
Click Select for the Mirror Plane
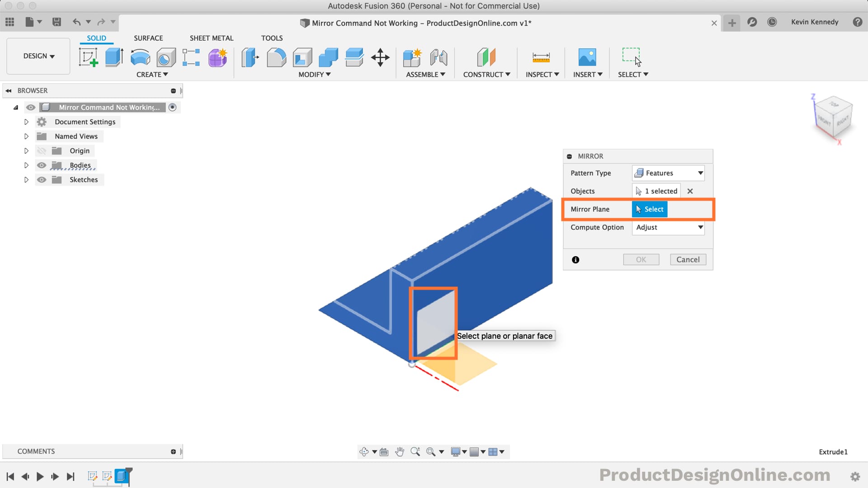pos(650,209)
